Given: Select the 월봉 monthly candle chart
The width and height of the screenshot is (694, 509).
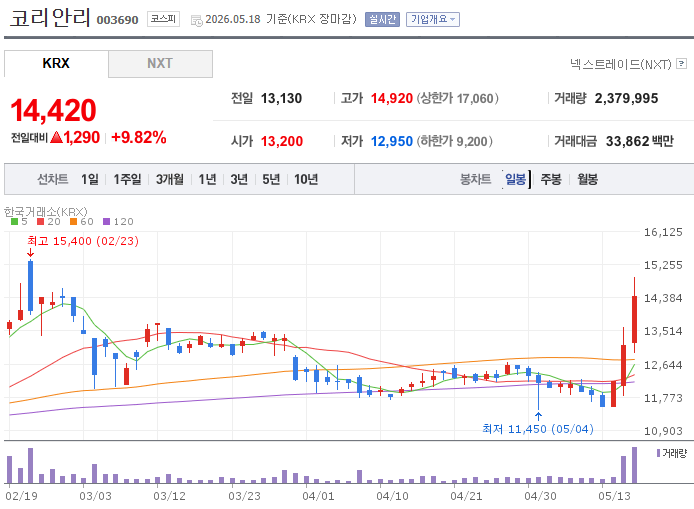Looking at the screenshot, I should [588, 179].
